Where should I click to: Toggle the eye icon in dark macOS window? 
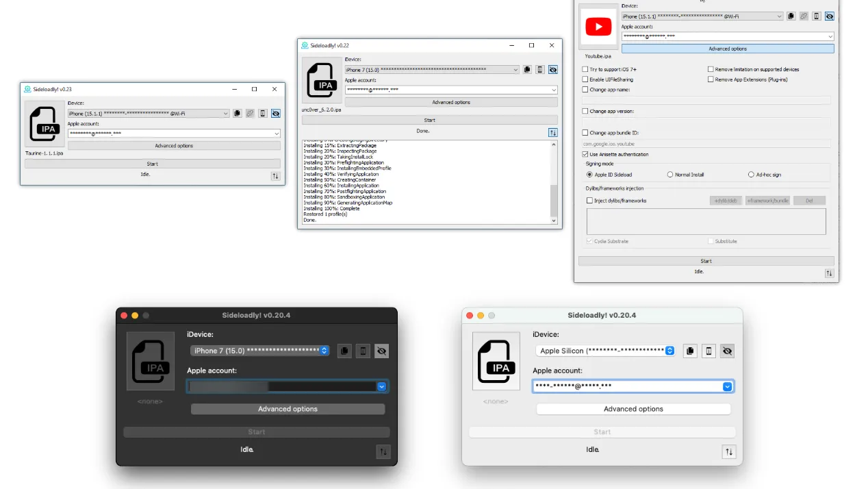click(382, 351)
